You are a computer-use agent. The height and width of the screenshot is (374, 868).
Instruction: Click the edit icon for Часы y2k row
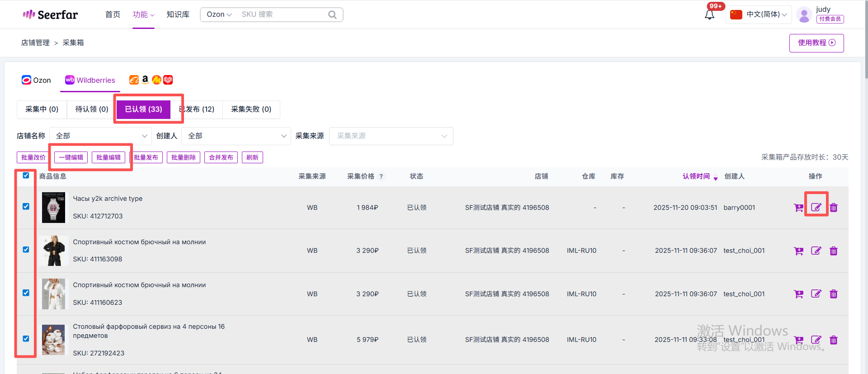click(816, 208)
